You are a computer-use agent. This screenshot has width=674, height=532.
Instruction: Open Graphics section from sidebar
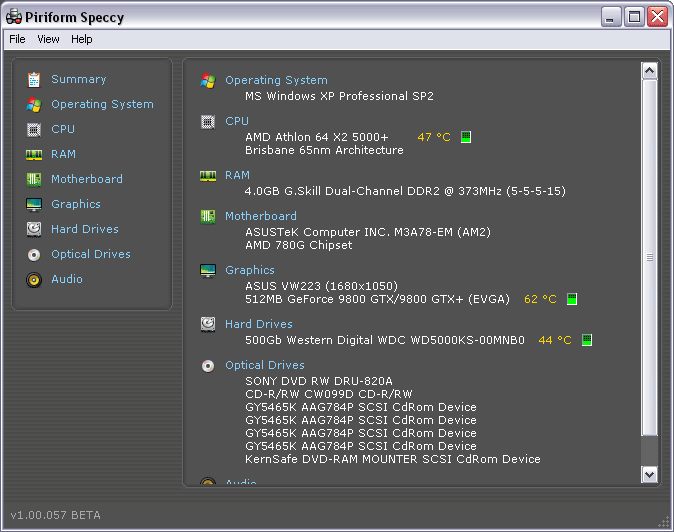click(x=76, y=204)
